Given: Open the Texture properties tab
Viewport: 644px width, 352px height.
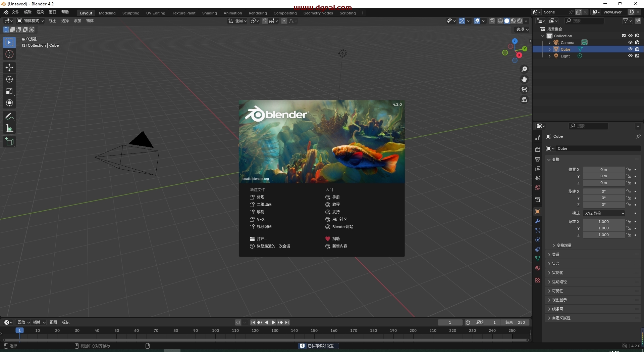Looking at the screenshot, I should pos(538,280).
